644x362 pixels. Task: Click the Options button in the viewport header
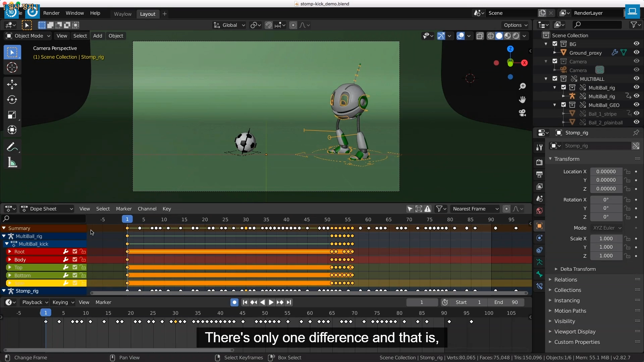[515, 25]
